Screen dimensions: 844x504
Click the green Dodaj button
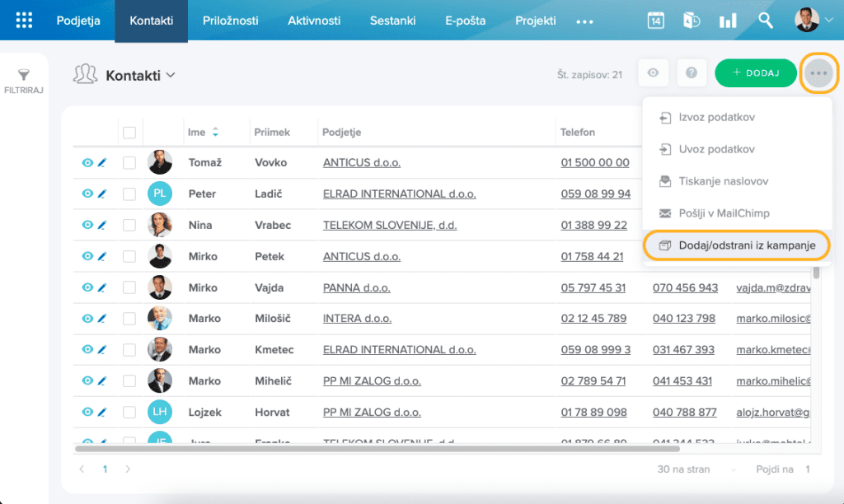pyautogui.click(x=755, y=73)
